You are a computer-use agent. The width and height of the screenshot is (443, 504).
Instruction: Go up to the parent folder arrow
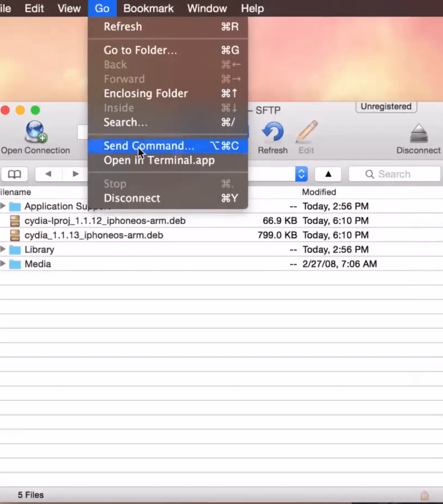click(328, 174)
